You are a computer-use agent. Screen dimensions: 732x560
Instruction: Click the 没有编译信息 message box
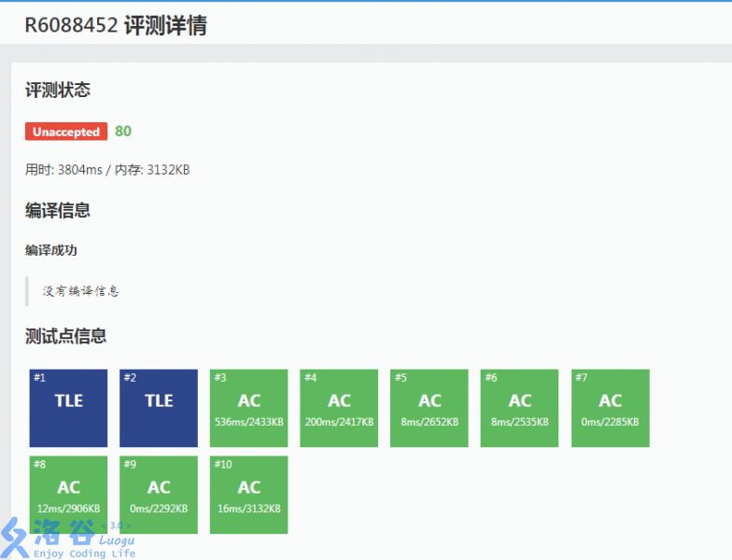click(x=81, y=290)
